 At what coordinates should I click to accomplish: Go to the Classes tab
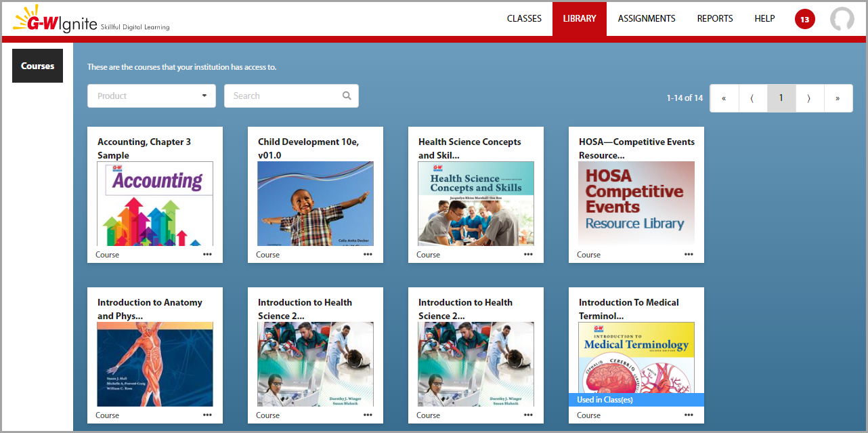(524, 19)
